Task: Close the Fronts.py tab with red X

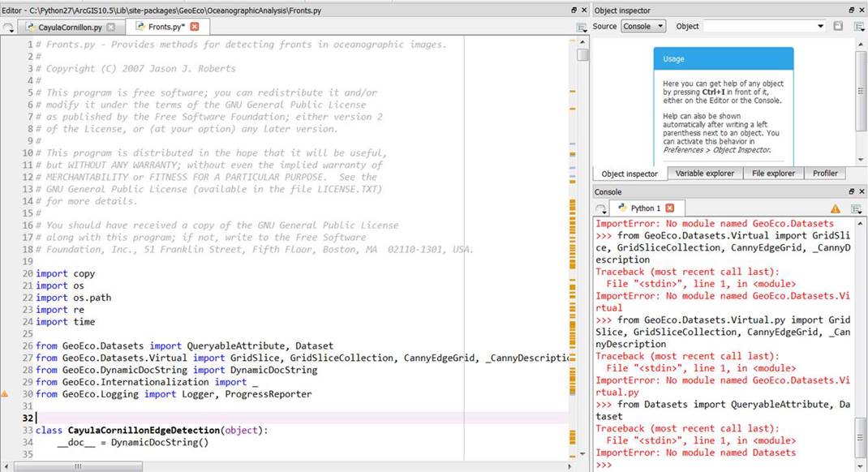Action: click(195, 27)
